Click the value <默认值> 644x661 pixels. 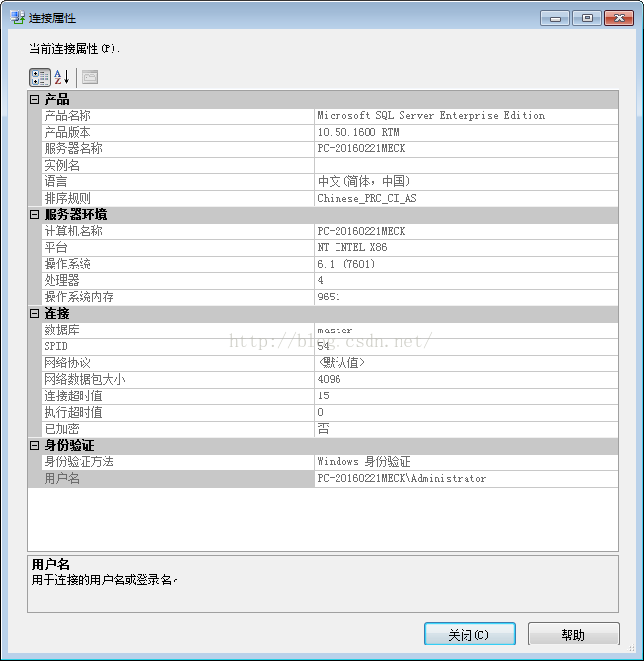pos(341,362)
